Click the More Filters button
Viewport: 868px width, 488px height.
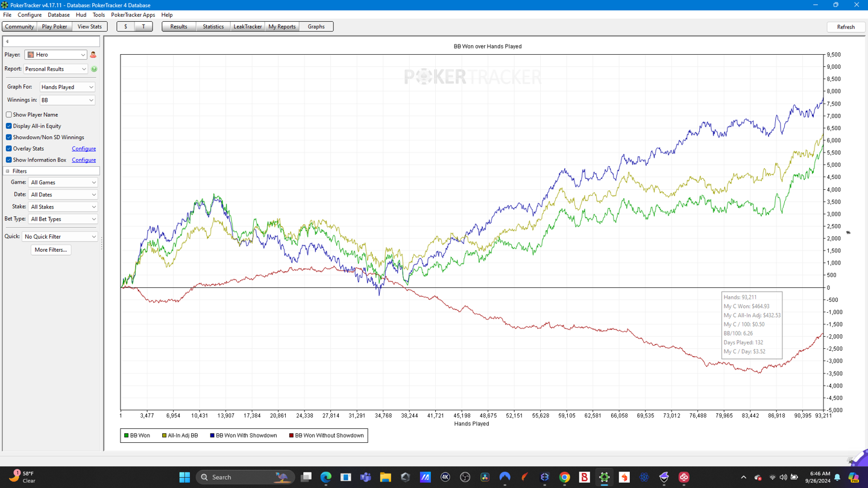pos(51,249)
